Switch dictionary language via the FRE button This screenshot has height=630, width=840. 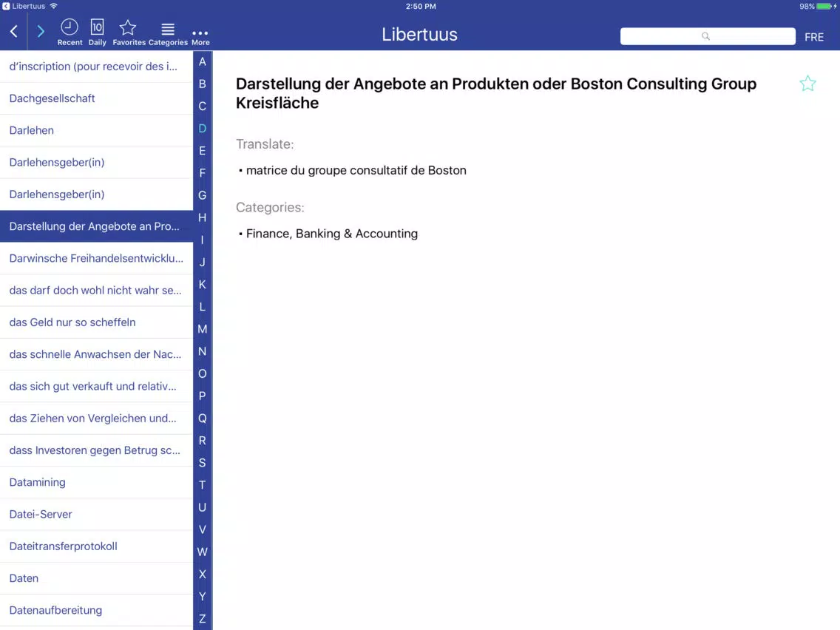pyautogui.click(x=813, y=37)
